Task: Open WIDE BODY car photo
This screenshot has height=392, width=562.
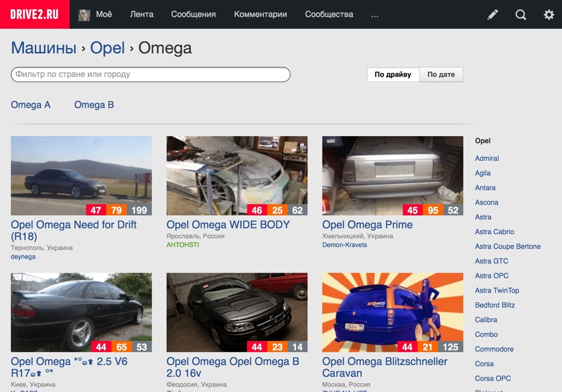Action: (x=237, y=176)
